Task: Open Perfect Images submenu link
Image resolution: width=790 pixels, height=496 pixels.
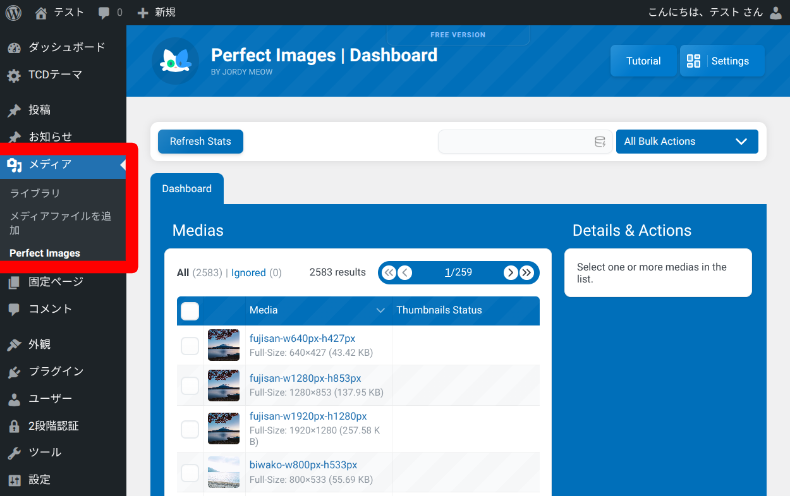Action: [45, 253]
